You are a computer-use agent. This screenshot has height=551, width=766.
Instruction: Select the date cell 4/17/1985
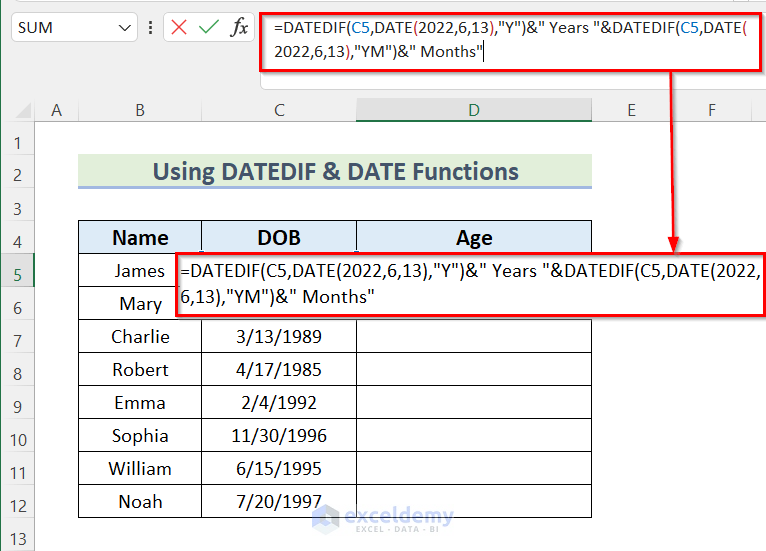pos(279,370)
